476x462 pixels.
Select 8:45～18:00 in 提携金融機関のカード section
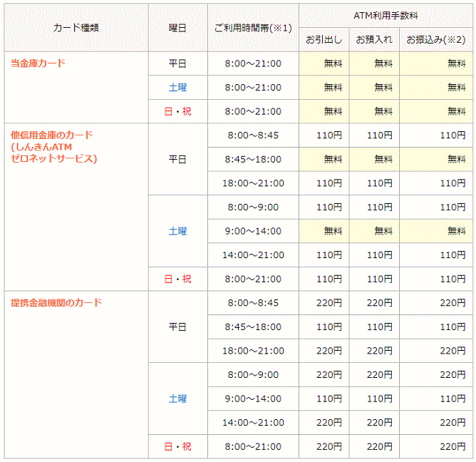pyautogui.click(x=253, y=327)
